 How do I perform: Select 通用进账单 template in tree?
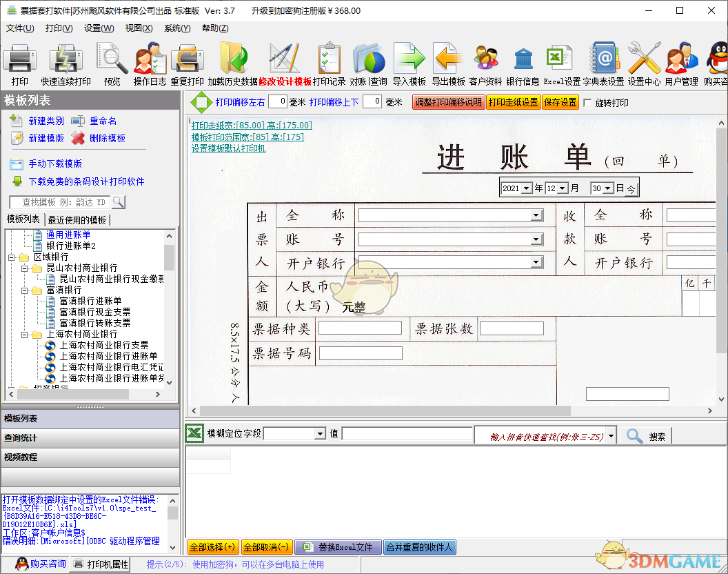click(68, 235)
